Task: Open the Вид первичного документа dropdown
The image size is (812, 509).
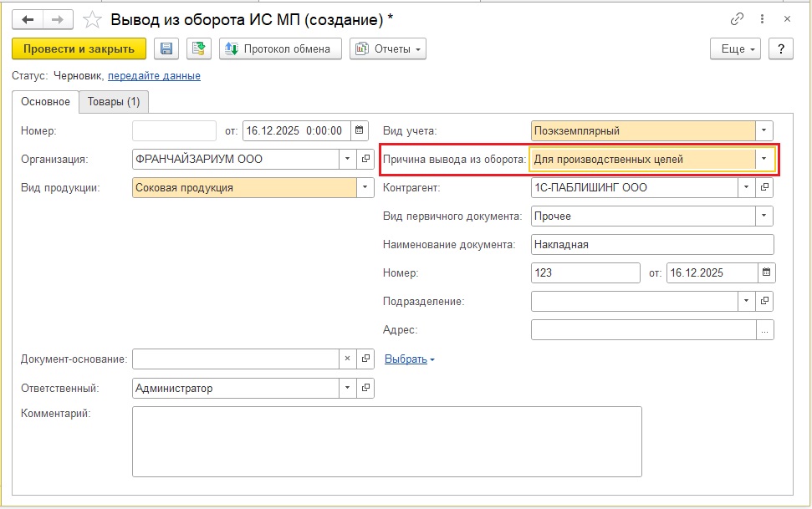Action: click(763, 216)
